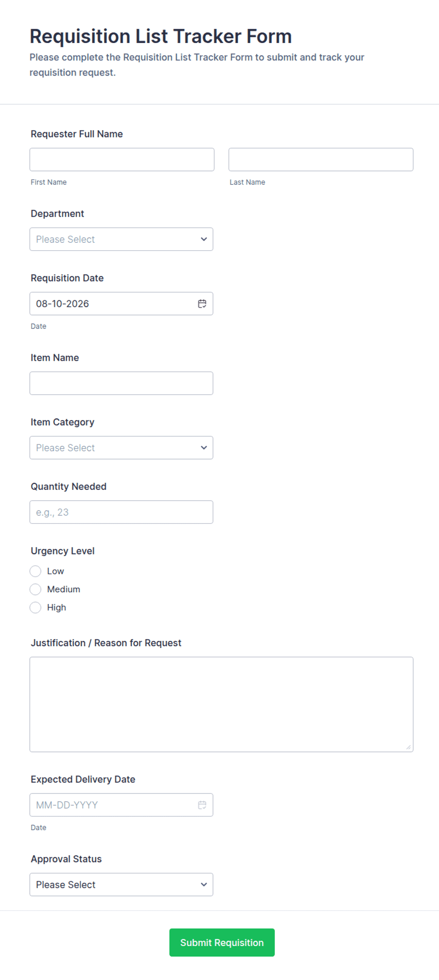The height and width of the screenshot is (980, 439).
Task: Click the Item Category chevron arrow
Action: click(204, 448)
